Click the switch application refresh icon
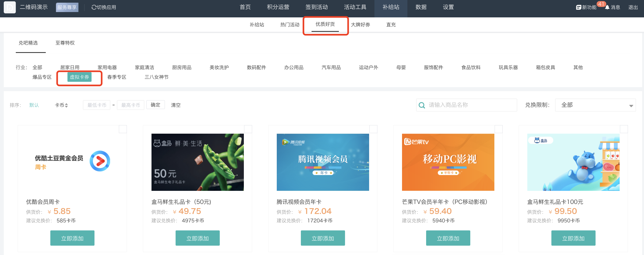This screenshot has width=644, height=255. pyautogui.click(x=94, y=7)
